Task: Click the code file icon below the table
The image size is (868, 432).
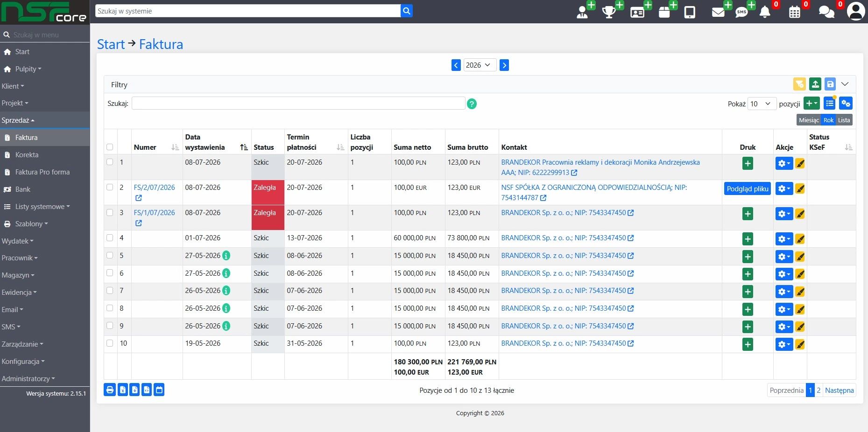Action: 147,390
